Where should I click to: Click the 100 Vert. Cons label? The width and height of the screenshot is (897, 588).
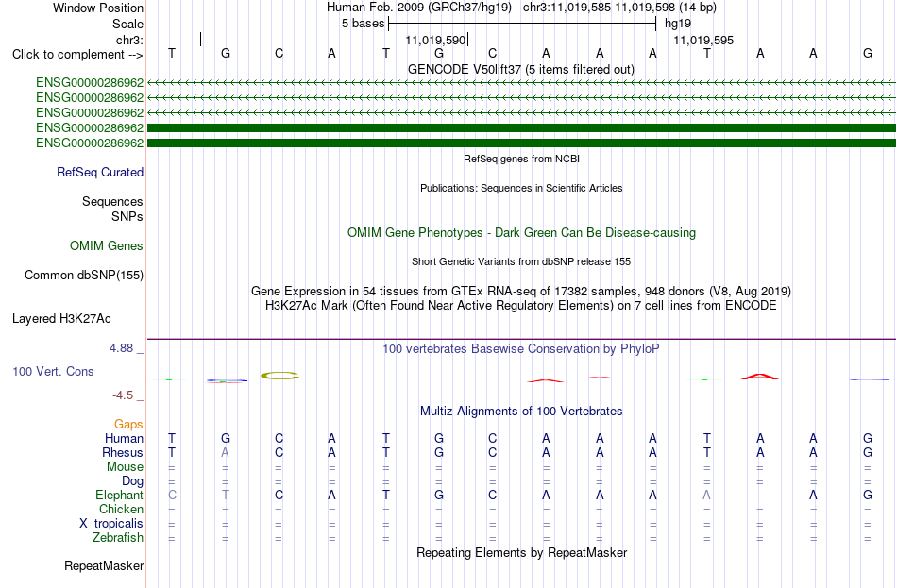point(53,372)
